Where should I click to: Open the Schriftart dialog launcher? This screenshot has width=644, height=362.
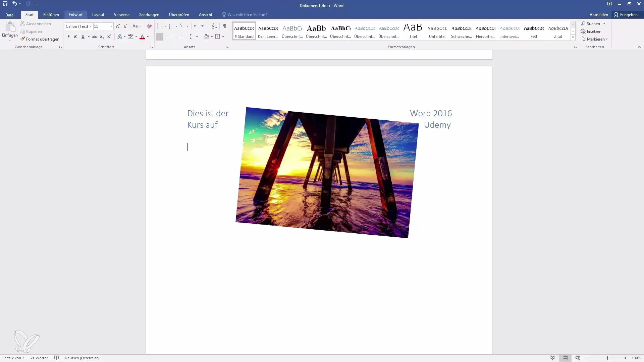tap(152, 47)
